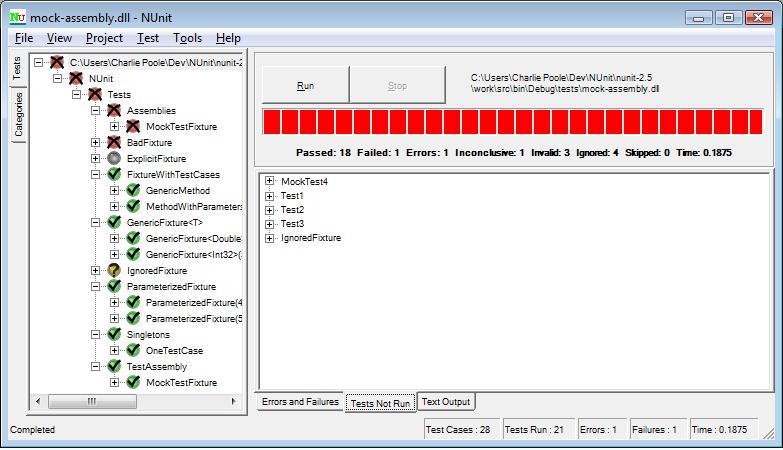Open the vertical Categories side tab
This screenshot has height=450, width=783.
coord(18,115)
